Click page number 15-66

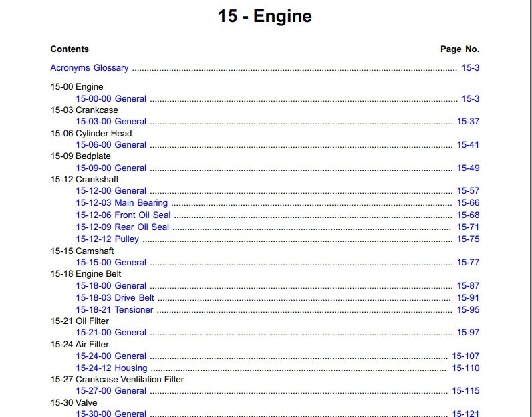tap(469, 203)
